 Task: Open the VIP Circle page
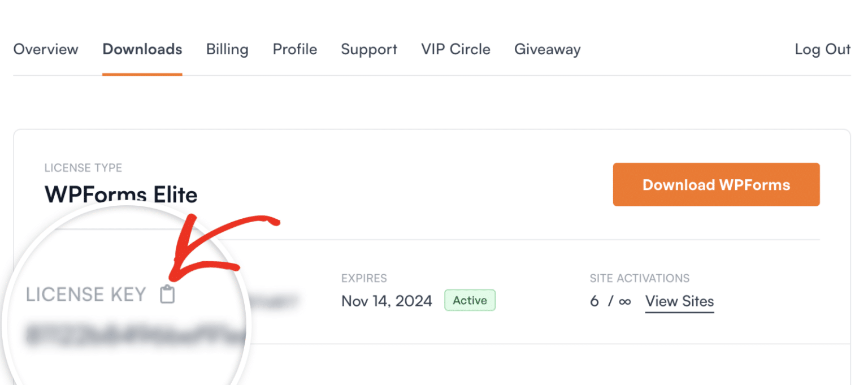click(455, 50)
